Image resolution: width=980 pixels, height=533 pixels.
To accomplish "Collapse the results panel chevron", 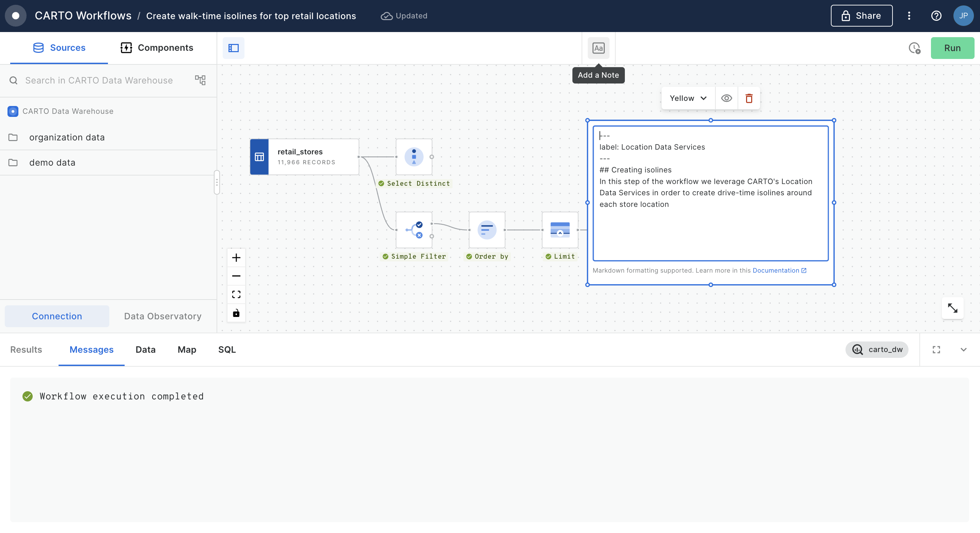I will point(963,350).
